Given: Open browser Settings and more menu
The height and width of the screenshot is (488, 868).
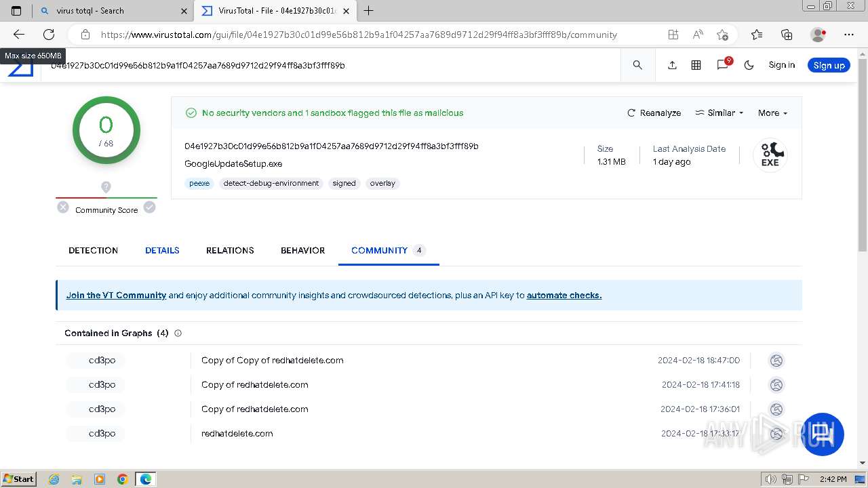Looking at the screenshot, I should [849, 35].
